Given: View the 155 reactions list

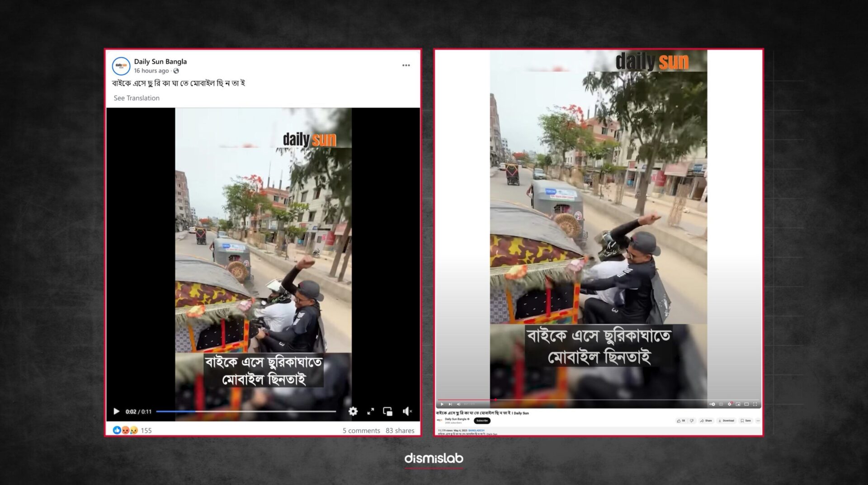Looking at the screenshot, I should click(x=132, y=430).
